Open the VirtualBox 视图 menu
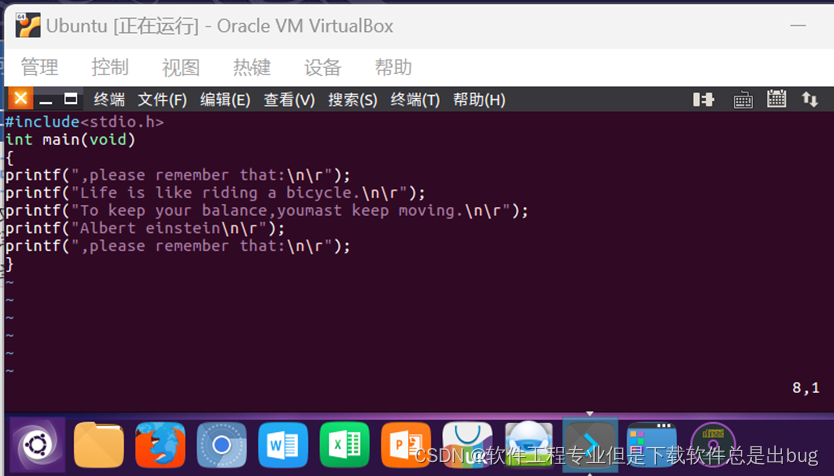The image size is (834, 476). 181,68
